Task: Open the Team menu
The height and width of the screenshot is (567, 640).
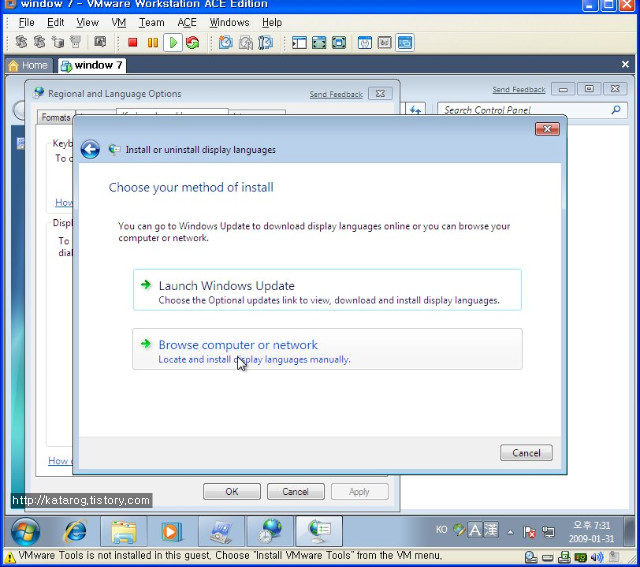Action: coord(151,22)
